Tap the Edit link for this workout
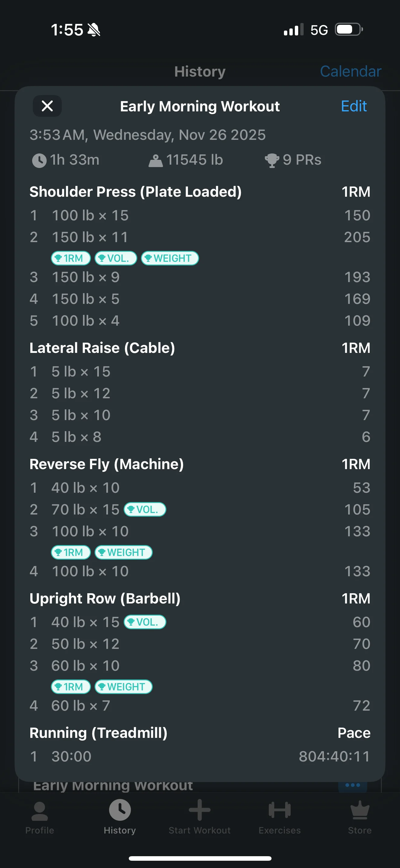This screenshot has width=400, height=868. click(353, 107)
